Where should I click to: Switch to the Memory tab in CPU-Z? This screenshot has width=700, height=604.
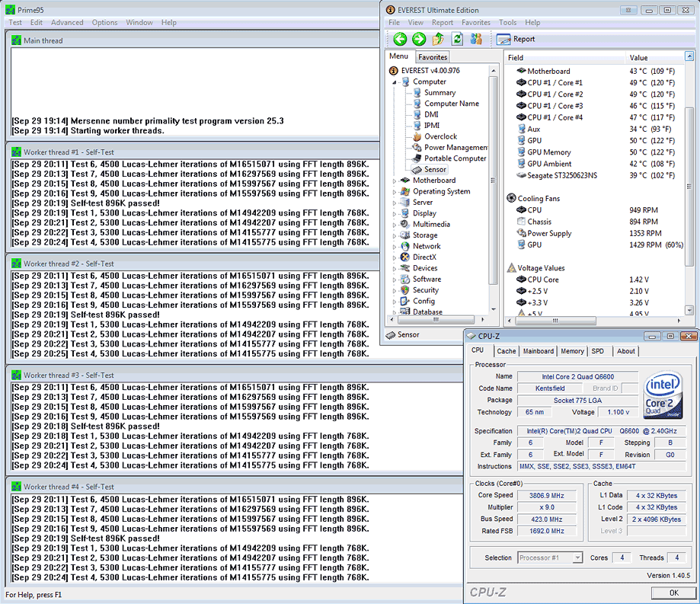pos(572,351)
